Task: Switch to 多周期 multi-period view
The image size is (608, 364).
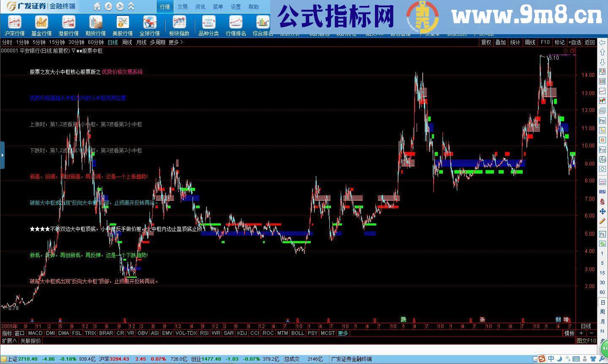Action: (x=157, y=42)
